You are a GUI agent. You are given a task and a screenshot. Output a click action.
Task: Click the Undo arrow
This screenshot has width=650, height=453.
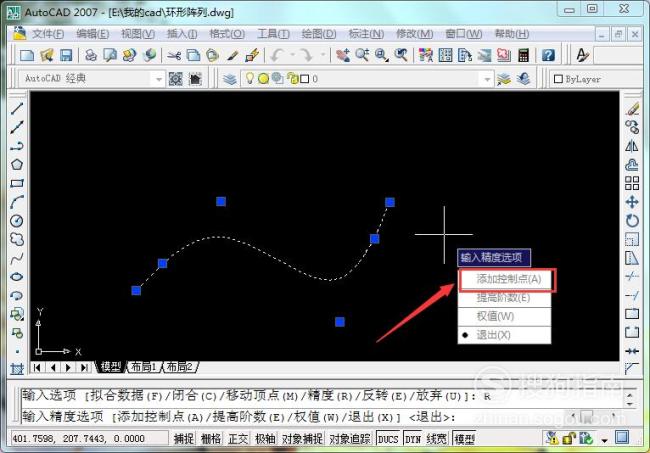(276, 55)
